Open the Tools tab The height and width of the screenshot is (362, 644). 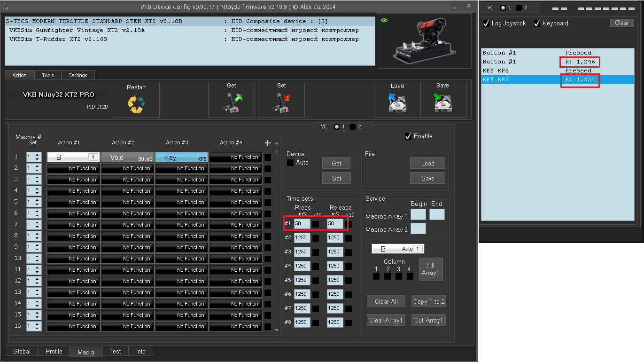click(48, 75)
